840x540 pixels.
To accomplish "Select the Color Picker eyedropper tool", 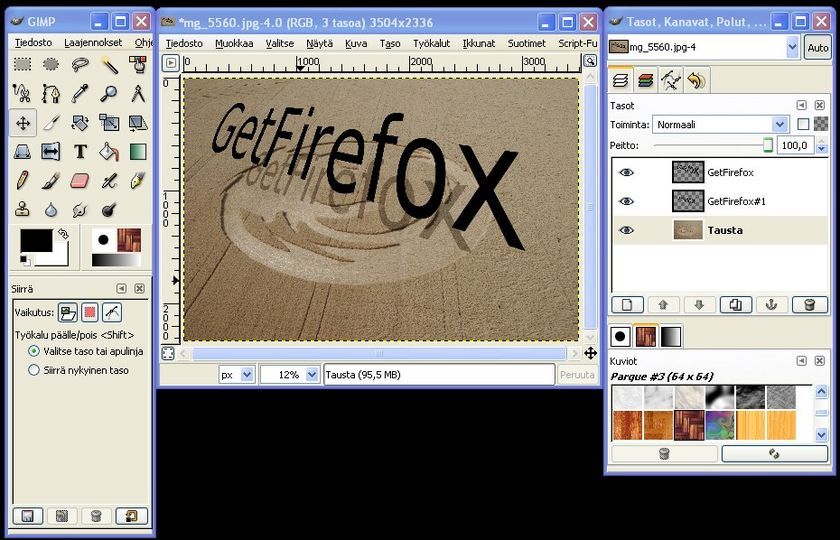I will point(80,93).
